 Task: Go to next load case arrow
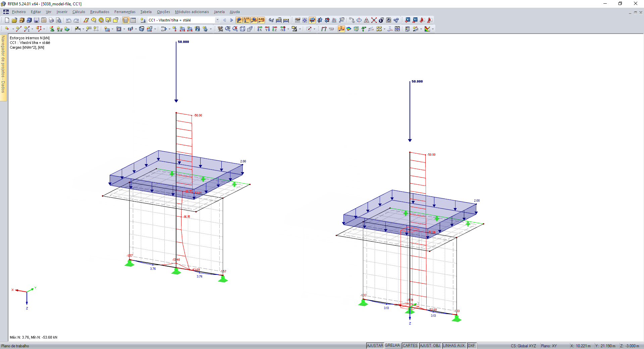pyautogui.click(x=231, y=20)
